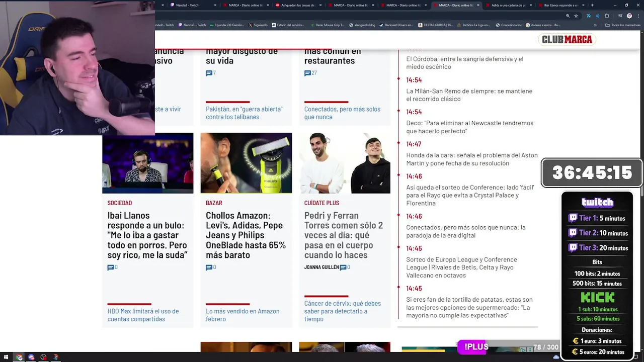Open author JOANNA GUILLÉN's page

(321, 267)
